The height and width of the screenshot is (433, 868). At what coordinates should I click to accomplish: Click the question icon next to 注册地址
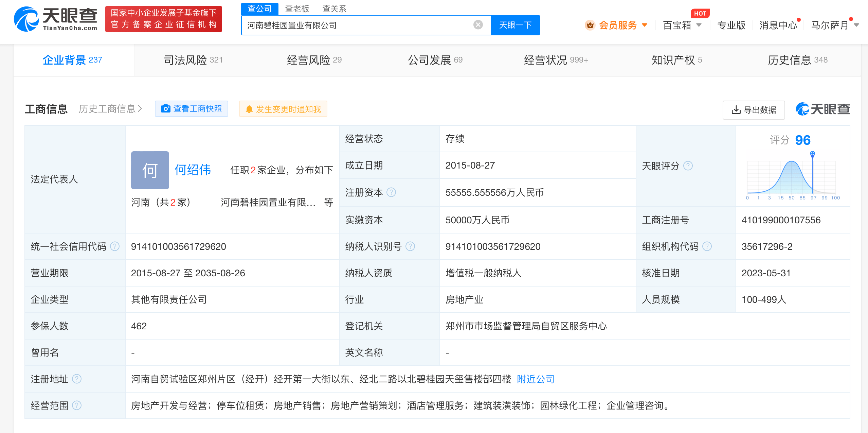tap(77, 379)
